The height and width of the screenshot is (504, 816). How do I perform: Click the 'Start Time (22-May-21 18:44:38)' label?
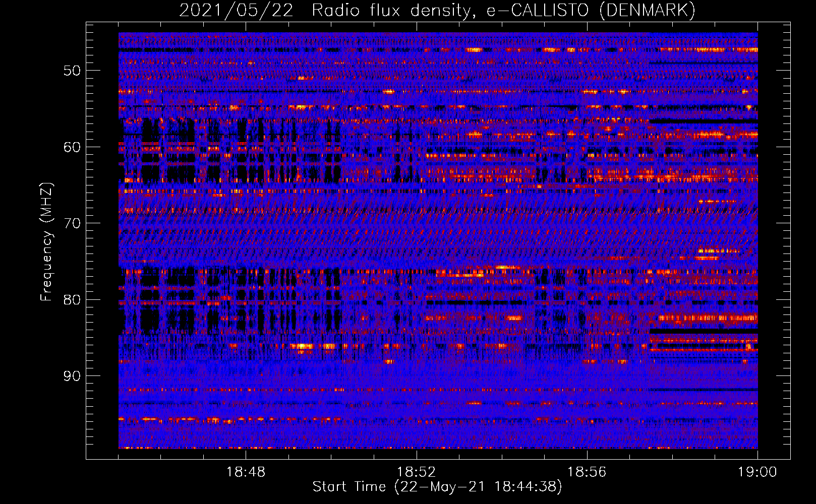click(x=437, y=487)
